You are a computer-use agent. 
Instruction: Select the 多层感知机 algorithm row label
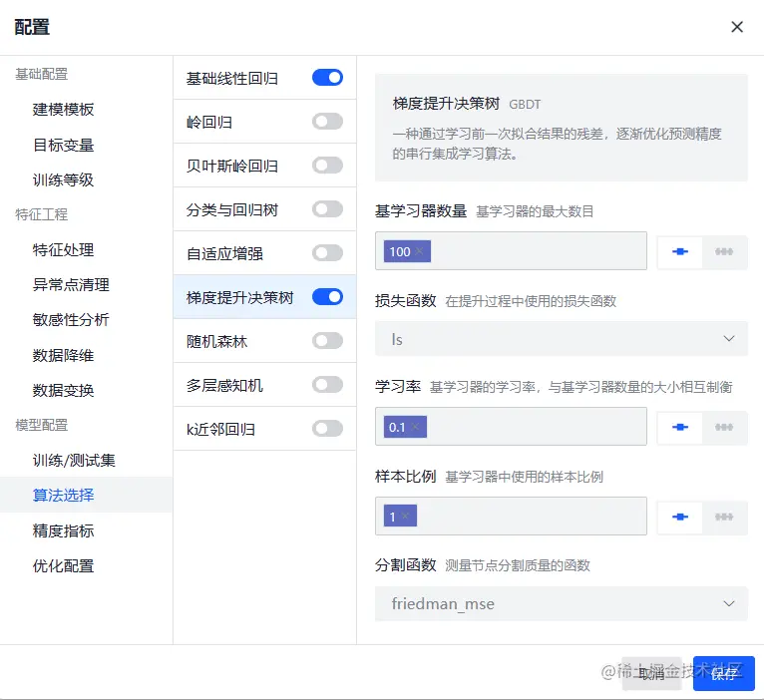tap(224, 385)
